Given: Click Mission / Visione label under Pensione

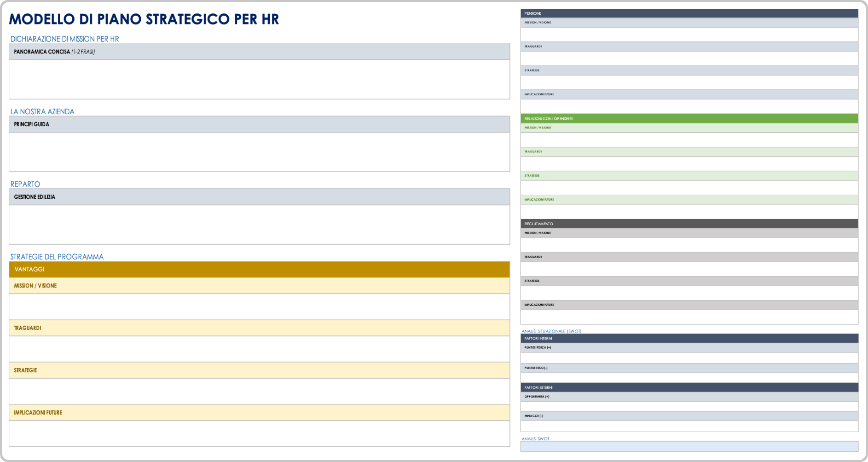Looking at the screenshot, I should pyautogui.click(x=538, y=23).
